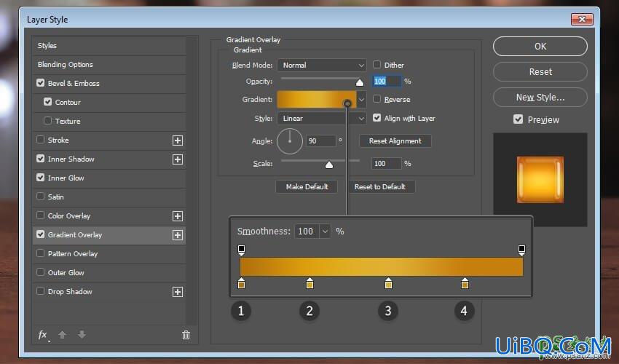The height and width of the screenshot is (364, 619).
Task: Add another Gradient Overlay with plus icon
Action: click(x=178, y=235)
